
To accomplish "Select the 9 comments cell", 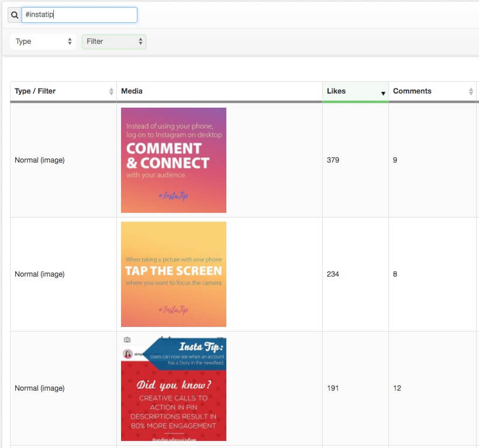I will 432,160.
